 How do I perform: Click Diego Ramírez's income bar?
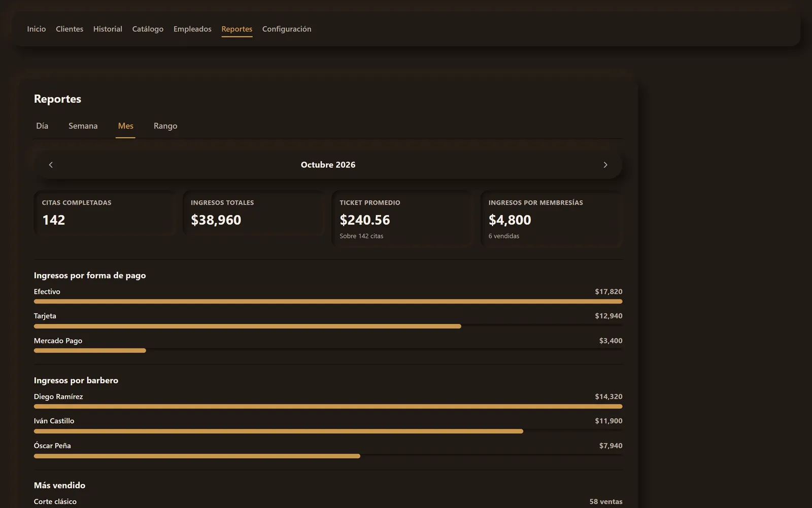tap(328, 406)
